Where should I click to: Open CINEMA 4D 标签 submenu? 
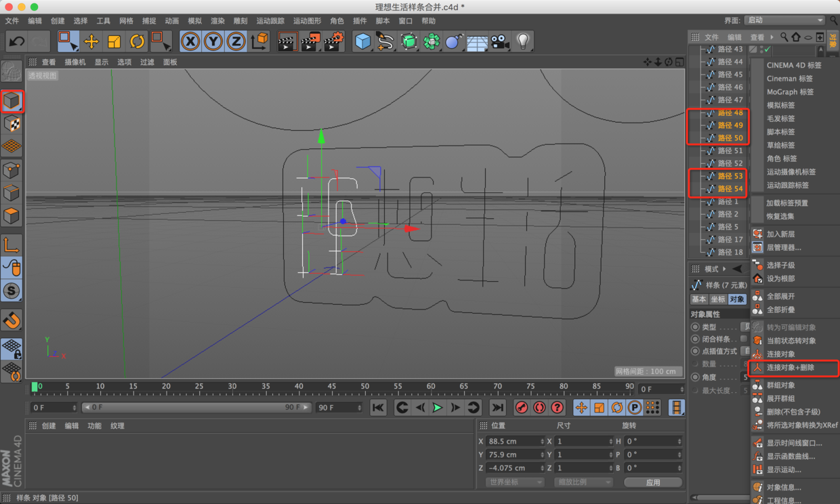[x=795, y=65]
